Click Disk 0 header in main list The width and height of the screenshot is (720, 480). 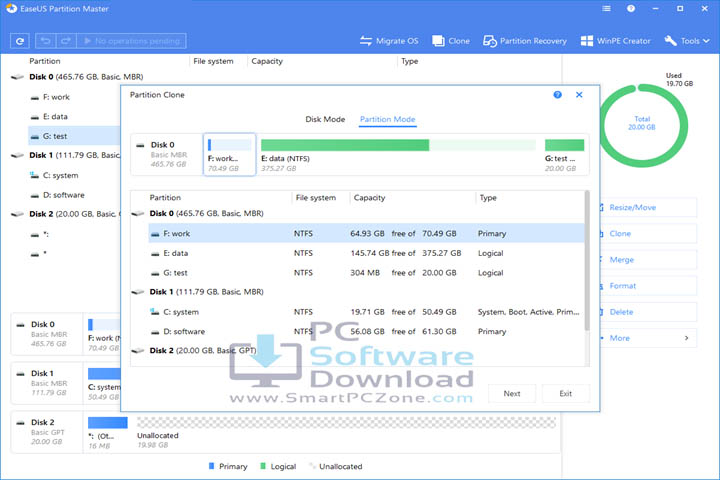click(86, 77)
